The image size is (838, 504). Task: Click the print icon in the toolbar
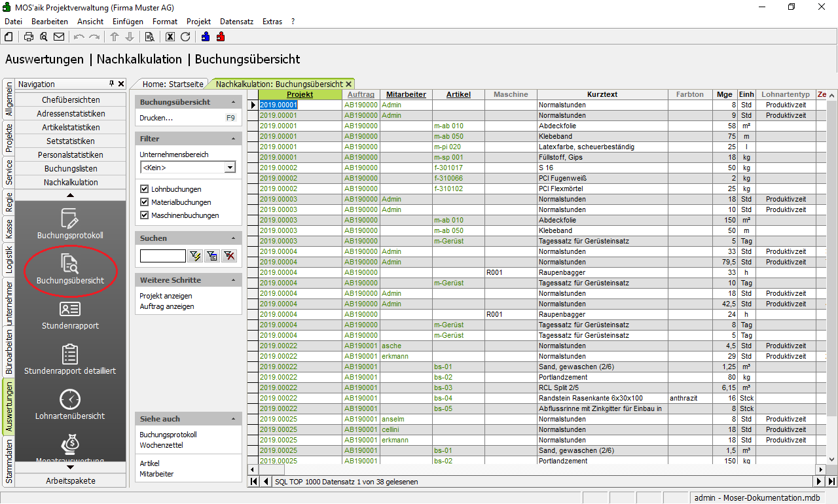coord(29,37)
